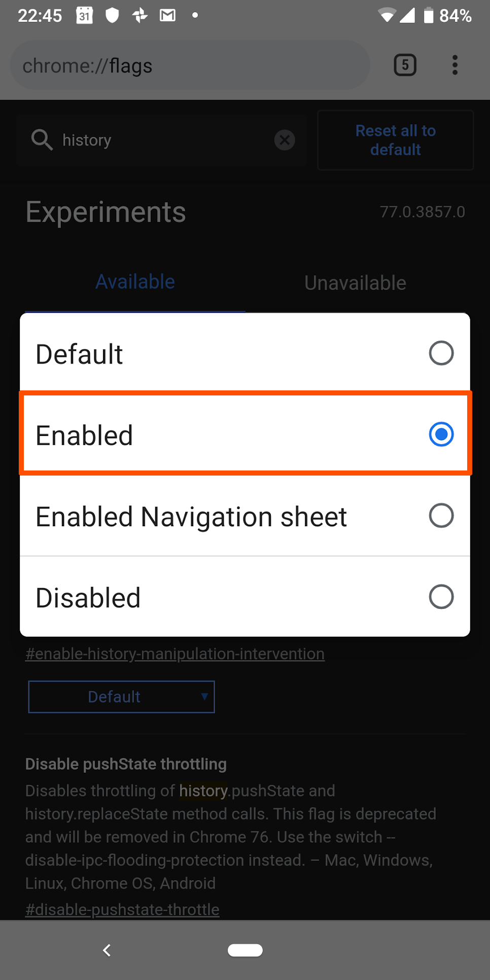This screenshot has height=980, width=490.
Task: Choose Enabled Navigation sheet option
Action: click(245, 516)
